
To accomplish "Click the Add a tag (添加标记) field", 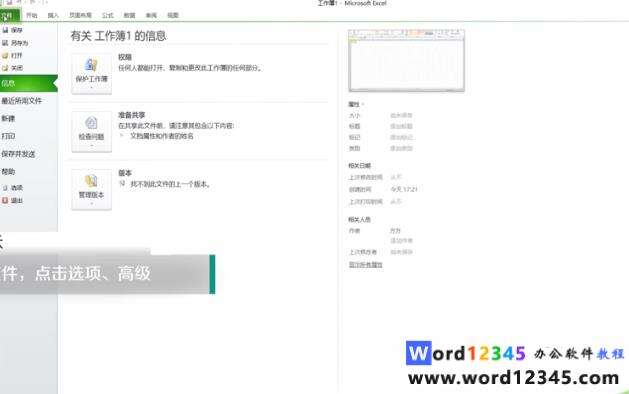I will coord(401,137).
